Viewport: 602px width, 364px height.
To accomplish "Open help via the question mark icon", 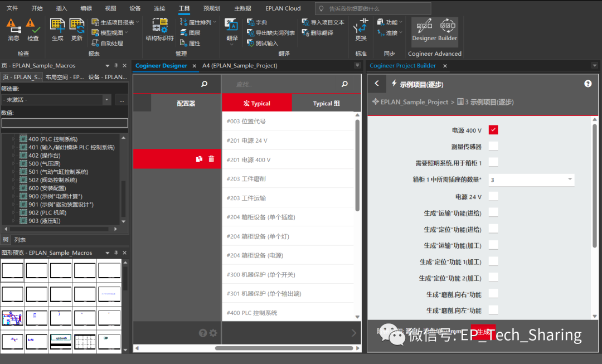I will [x=587, y=84].
